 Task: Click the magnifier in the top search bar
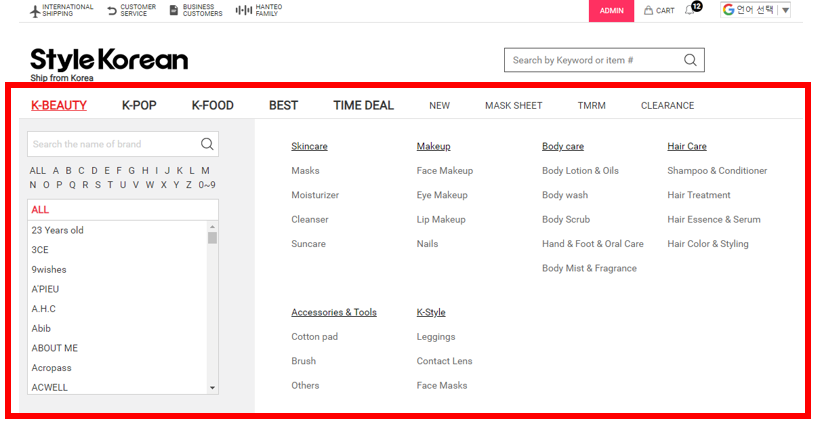tap(690, 60)
